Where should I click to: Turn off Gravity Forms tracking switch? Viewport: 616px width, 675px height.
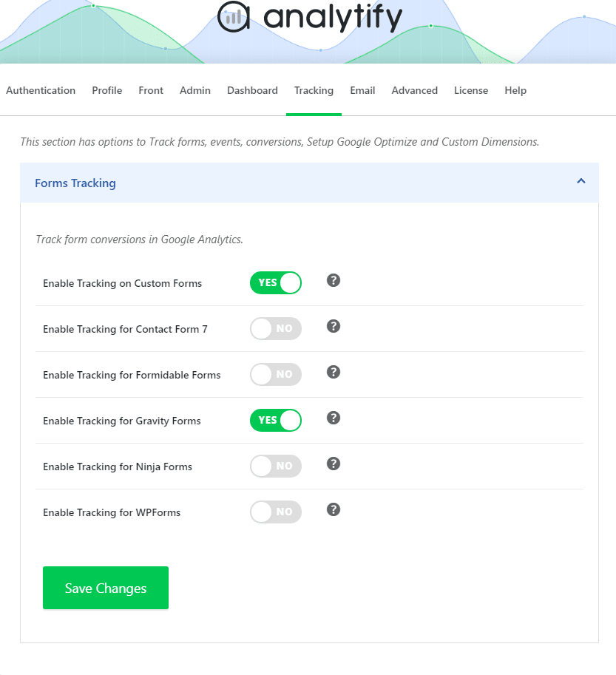[x=276, y=420]
